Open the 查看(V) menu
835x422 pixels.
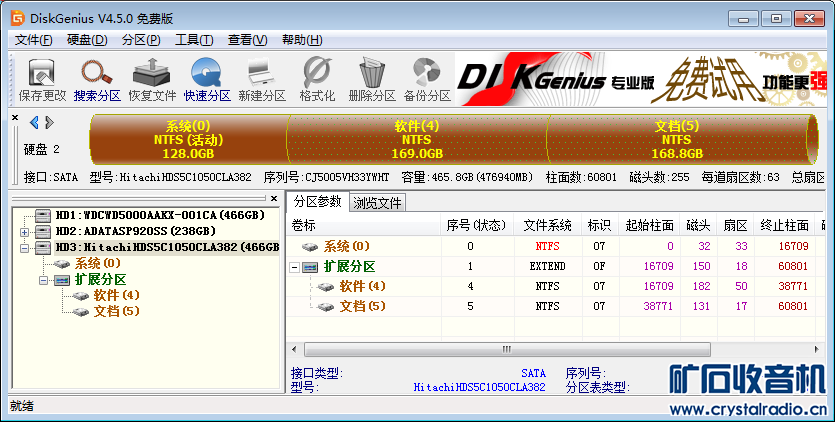pyautogui.click(x=248, y=40)
